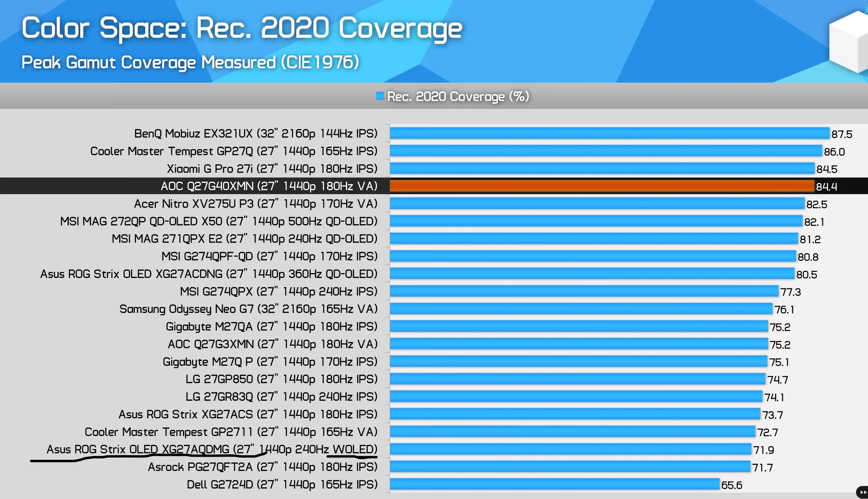Click the Color Space chart title
Viewport: 868px width, 499px height.
coord(242,28)
